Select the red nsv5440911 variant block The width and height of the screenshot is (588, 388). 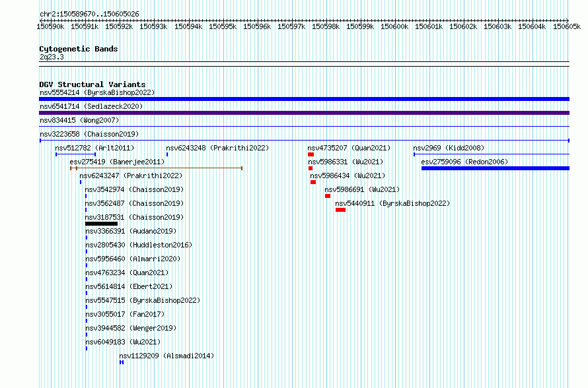coord(340,210)
